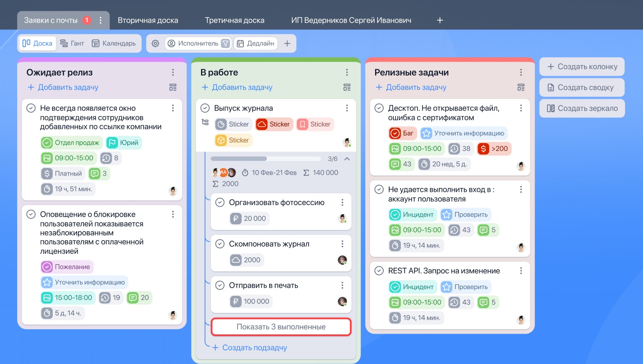The image size is (643, 364).
Task: Mark Не всегда появляется окно task complete
Action: click(x=31, y=108)
